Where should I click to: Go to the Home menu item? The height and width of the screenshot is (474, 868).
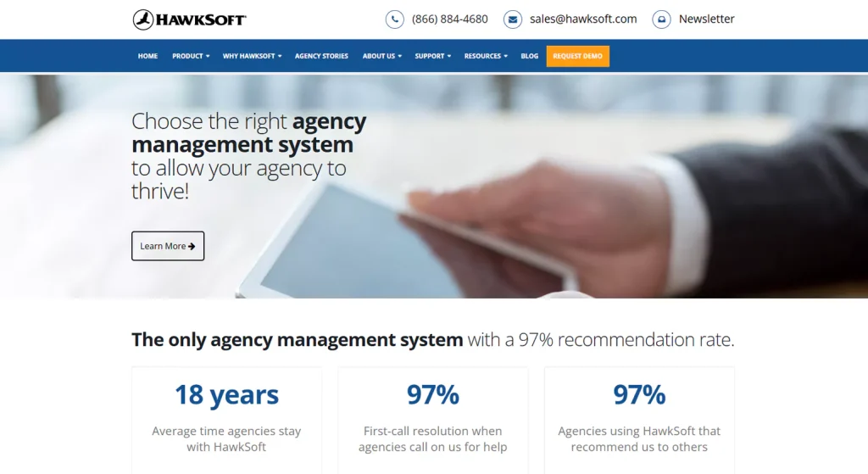coord(147,56)
